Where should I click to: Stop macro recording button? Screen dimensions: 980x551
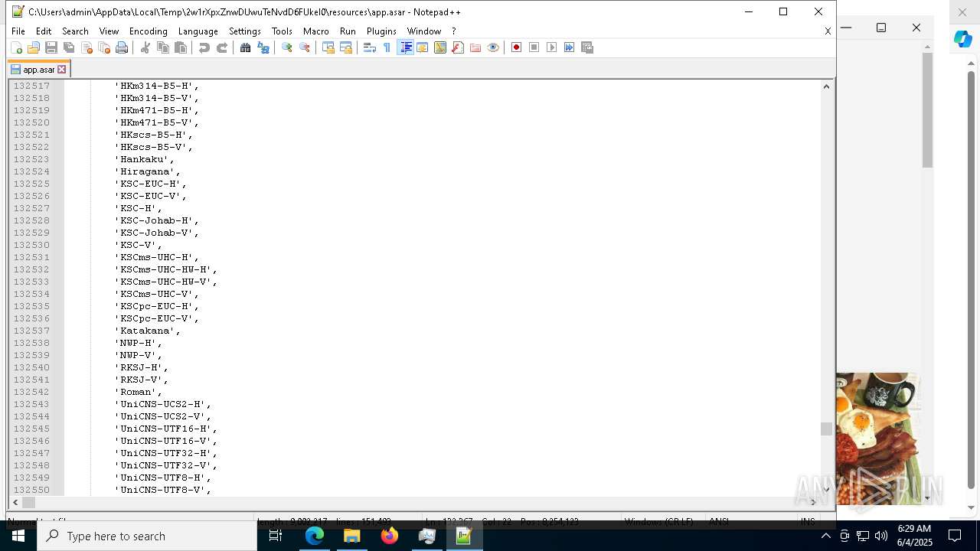(534, 47)
